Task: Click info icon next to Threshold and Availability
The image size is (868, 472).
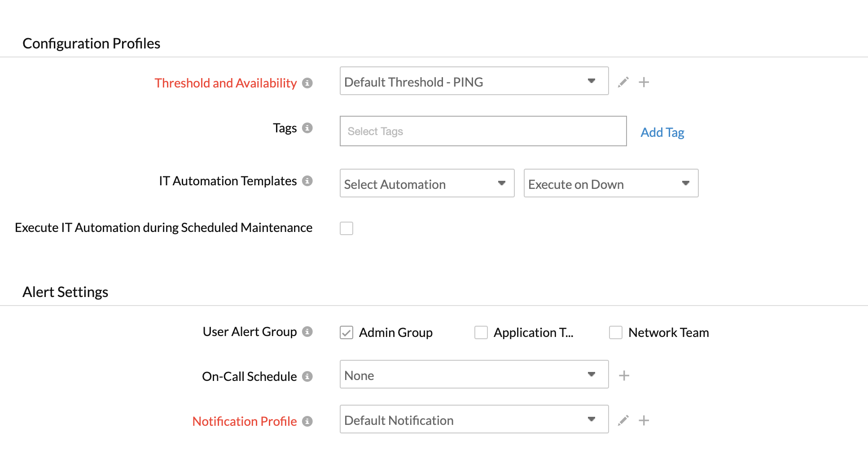Action: point(307,83)
